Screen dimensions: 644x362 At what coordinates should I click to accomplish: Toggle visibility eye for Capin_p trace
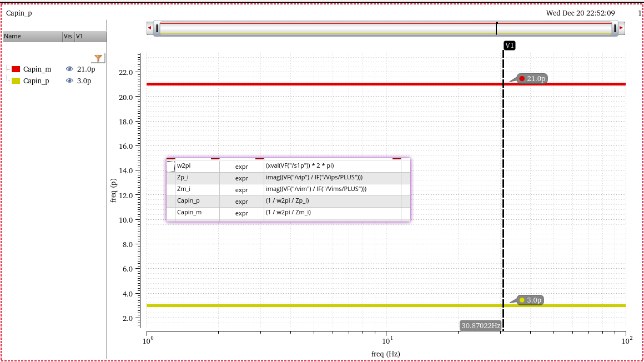69,81
